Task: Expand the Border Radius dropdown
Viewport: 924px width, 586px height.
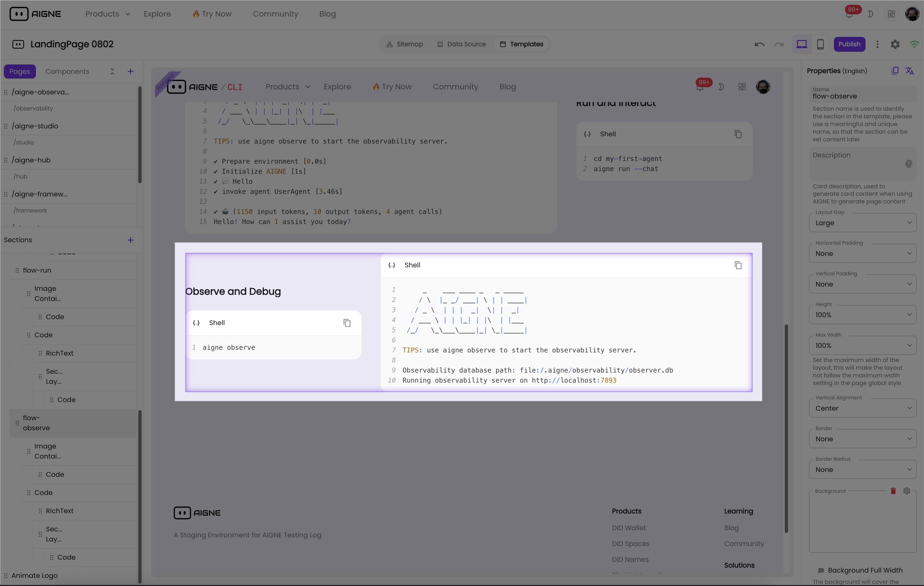Action: [862, 469]
